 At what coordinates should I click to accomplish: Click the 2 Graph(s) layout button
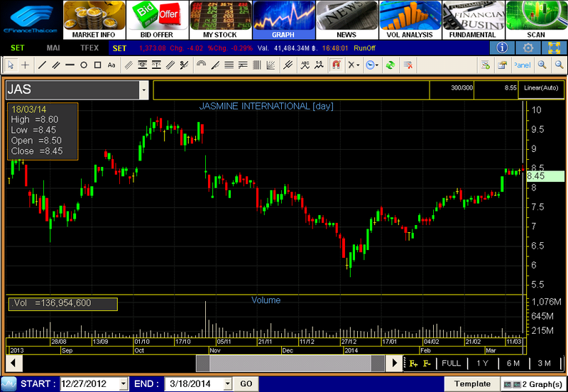(x=533, y=384)
